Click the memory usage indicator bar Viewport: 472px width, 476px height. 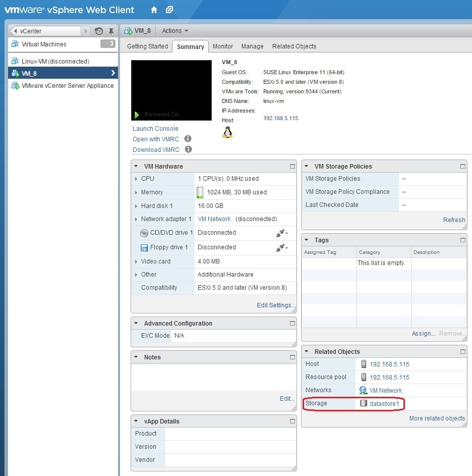(x=200, y=192)
